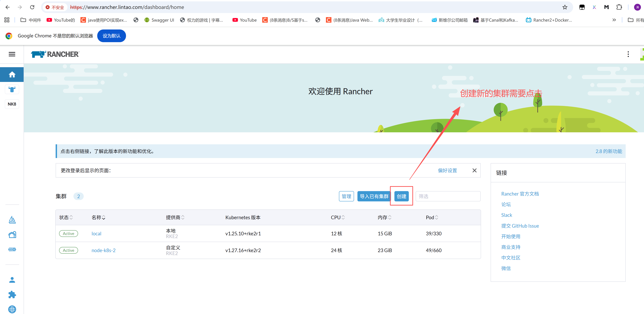The image size is (644, 314).
Task: Open the Chrome apps grid icon
Action: coord(7,20)
